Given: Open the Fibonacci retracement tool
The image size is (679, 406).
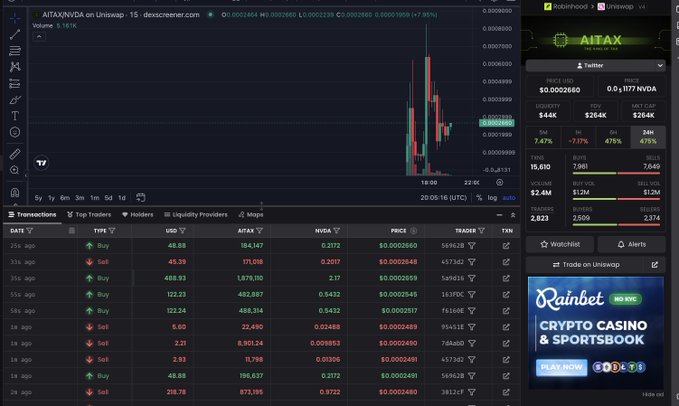Looking at the screenshot, I should point(15,51).
